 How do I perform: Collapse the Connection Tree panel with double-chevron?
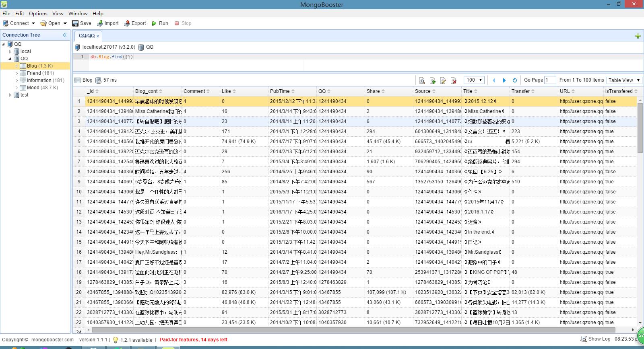pos(64,35)
